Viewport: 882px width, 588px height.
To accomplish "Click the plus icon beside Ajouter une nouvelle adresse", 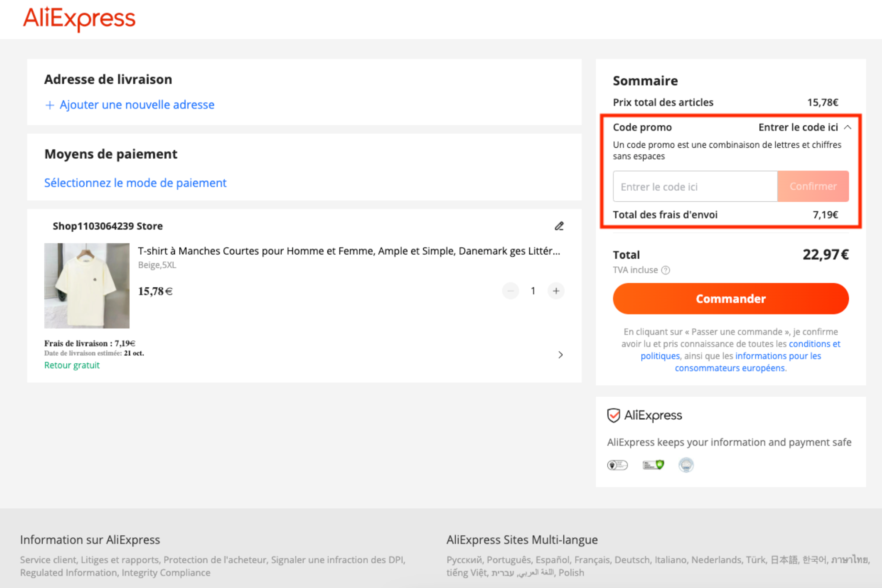I will 50,105.
